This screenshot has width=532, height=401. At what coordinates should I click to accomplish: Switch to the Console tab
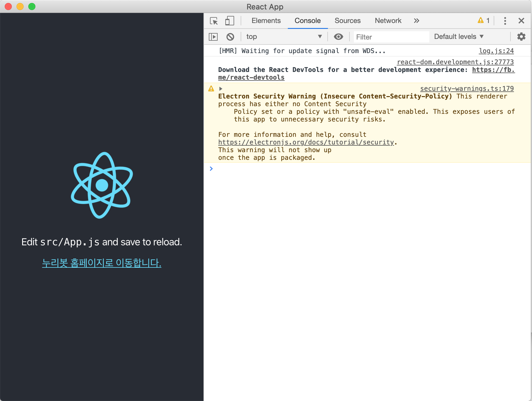tap(308, 21)
